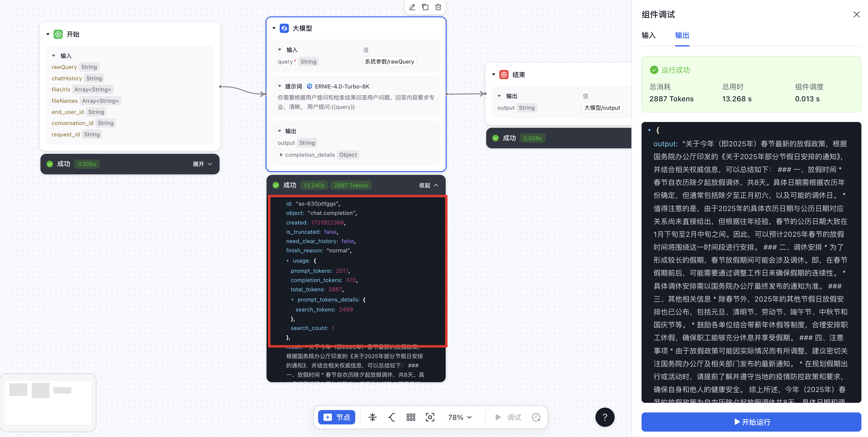Click the search_tokens value 2489
Screen dimensions: 868x437
pyautogui.click(x=346, y=310)
